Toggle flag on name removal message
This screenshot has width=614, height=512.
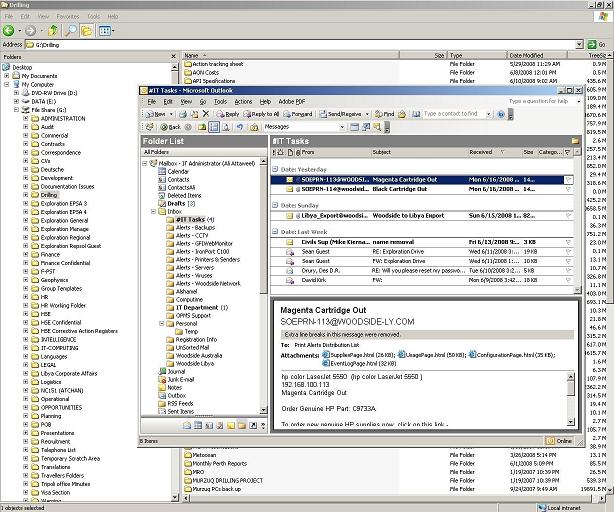pyautogui.click(x=568, y=242)
